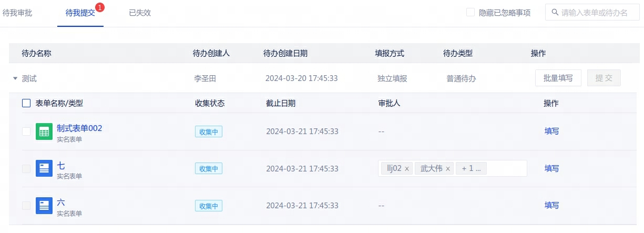Remove the 武大伟 approver tag

click(x=448, y=169)
